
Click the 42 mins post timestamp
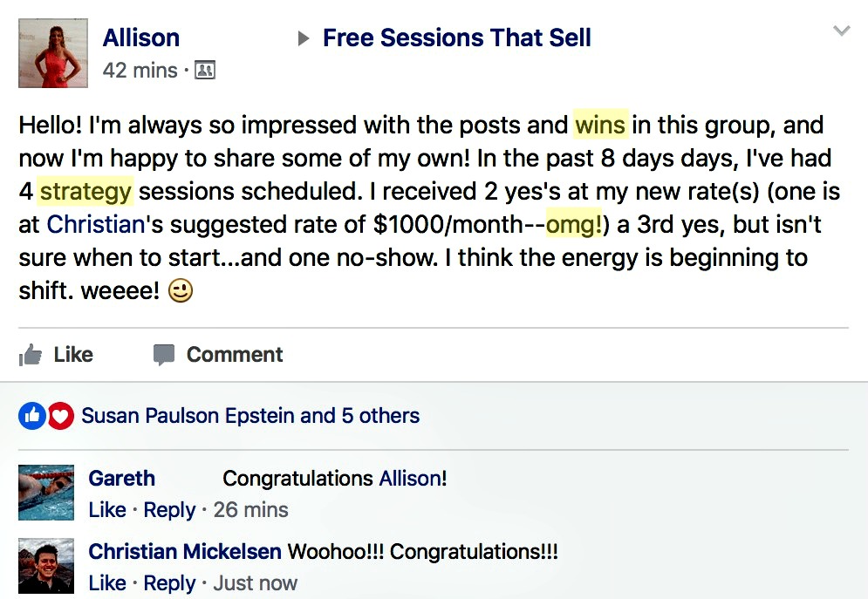(x=140, y=71)
